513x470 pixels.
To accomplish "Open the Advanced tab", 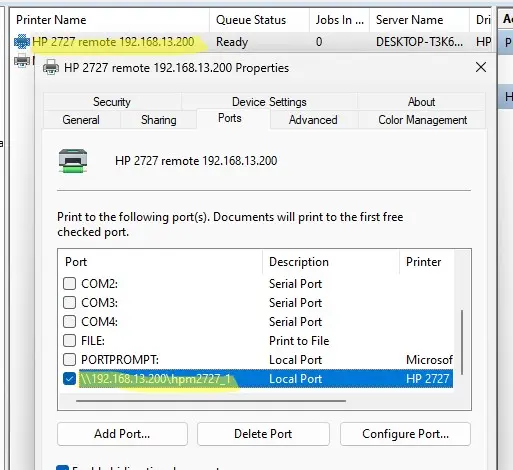I will point(313,120).
